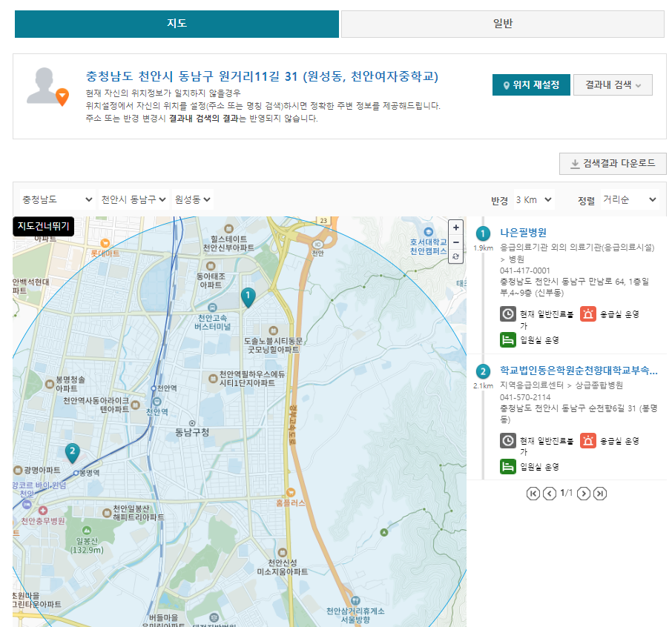Click the address heading 충청남도 천안시 동남구 원거리11길 31
The width and height of the screenshot is (672, 627).
tap(262, 76)
